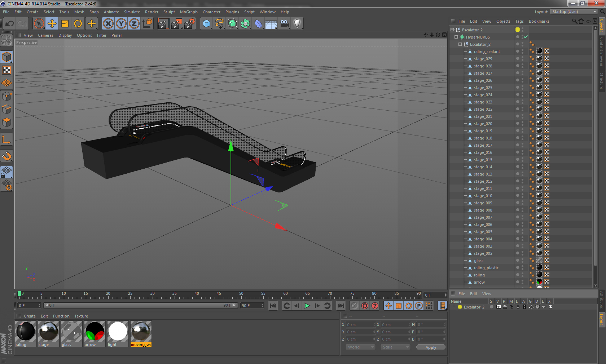Toggle Autokeying button

[x=365, y=306]
